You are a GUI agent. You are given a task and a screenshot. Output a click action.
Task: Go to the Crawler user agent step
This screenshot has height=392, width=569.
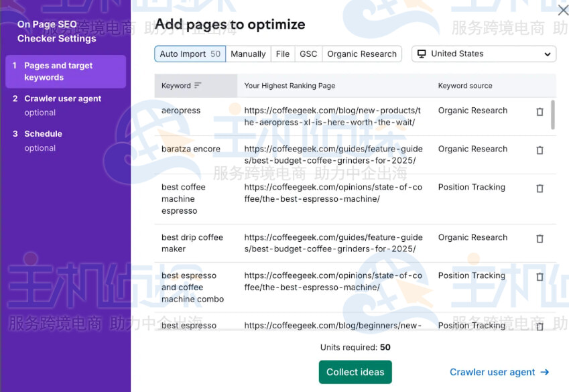tap(63, 99)
